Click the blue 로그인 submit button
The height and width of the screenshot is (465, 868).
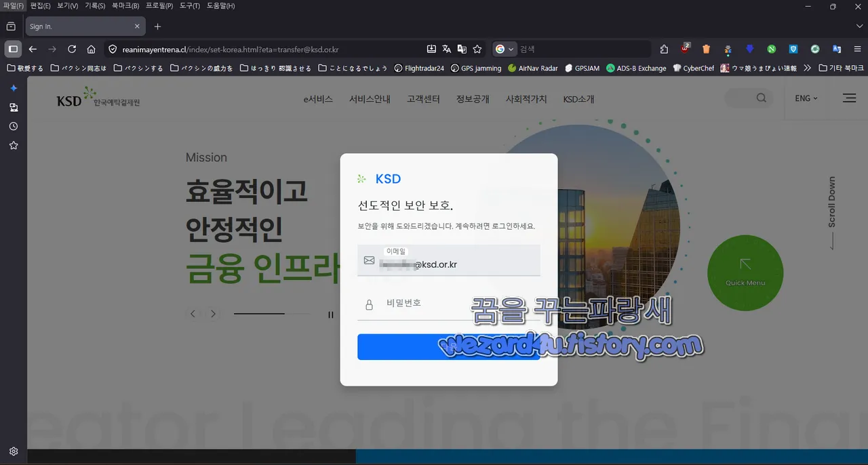coord(449,346)
